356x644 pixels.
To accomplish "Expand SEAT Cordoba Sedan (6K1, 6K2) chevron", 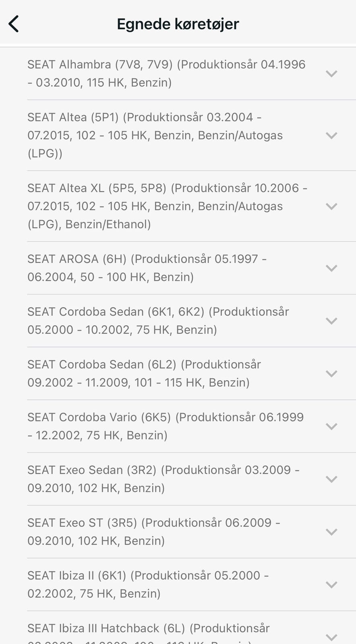I will tap(331, 321).
